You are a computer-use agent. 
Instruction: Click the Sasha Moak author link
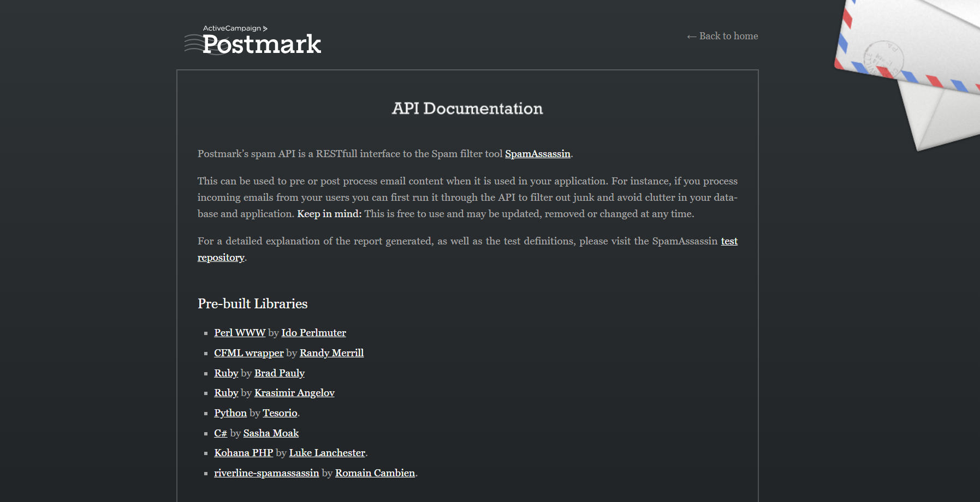[271, 433]
